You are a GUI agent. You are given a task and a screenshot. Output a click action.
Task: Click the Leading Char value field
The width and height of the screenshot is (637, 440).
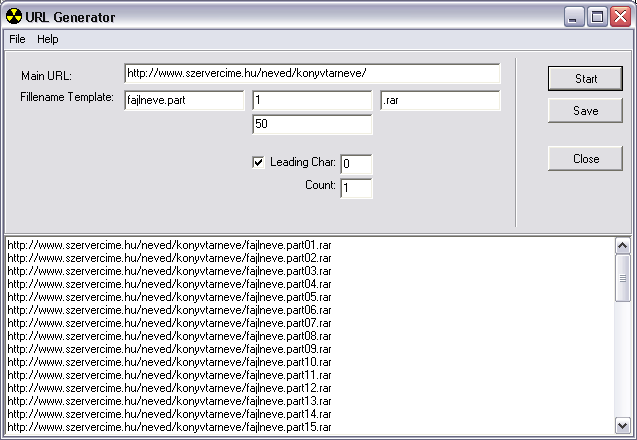tap(356, 164)
